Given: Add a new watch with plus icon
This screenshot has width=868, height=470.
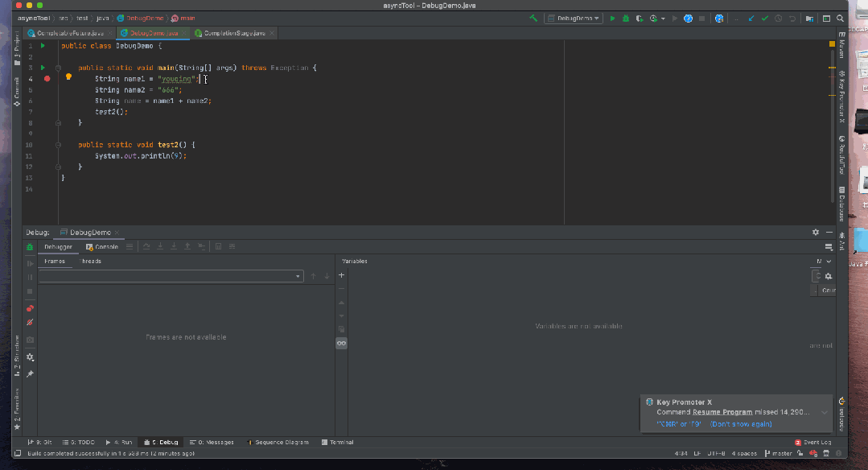Looking at the screenshot, I should pyautogui.click(x=342, y=275).
